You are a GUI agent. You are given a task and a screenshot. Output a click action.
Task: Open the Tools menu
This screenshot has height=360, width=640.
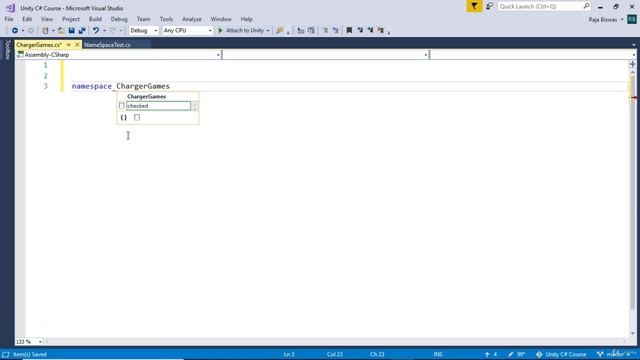[166, 19]
